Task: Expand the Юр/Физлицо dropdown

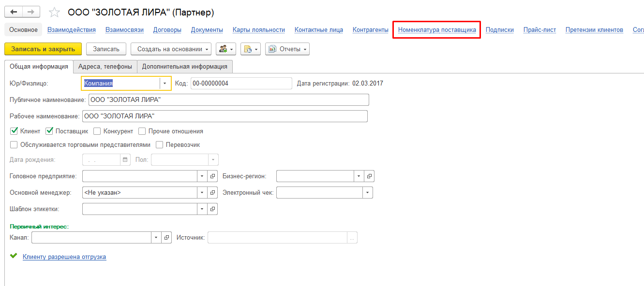Action: pyautogui.click(x=165, y=84)
